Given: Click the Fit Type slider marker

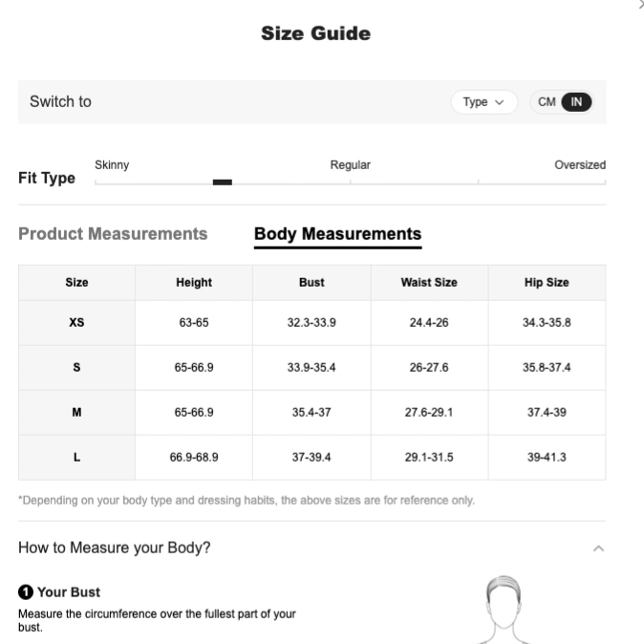Looking at the screenshot, I should coord(223,182).
